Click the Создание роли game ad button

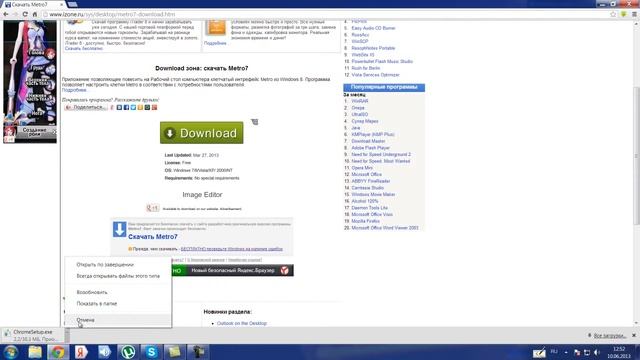click(x=34, y=132)
